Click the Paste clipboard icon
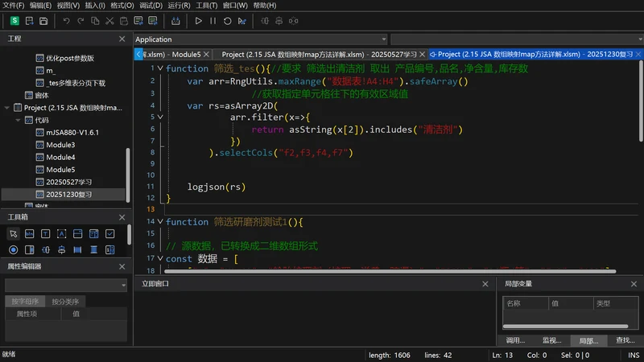Viewport: 644px width, 362px height. coord(124,21)
